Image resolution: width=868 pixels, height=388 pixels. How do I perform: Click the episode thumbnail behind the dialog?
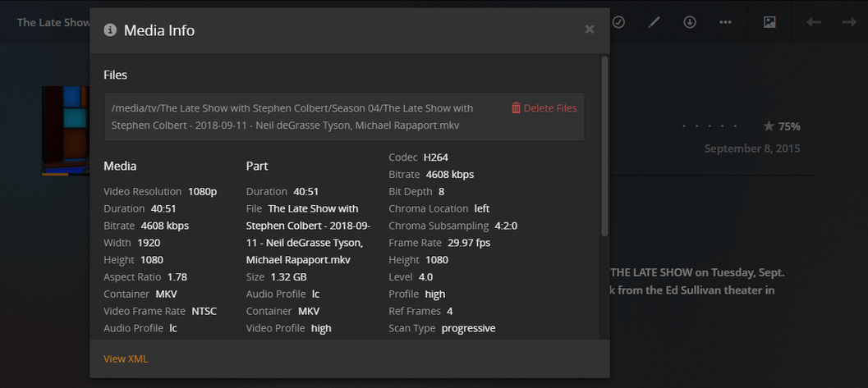coord(66,131)
